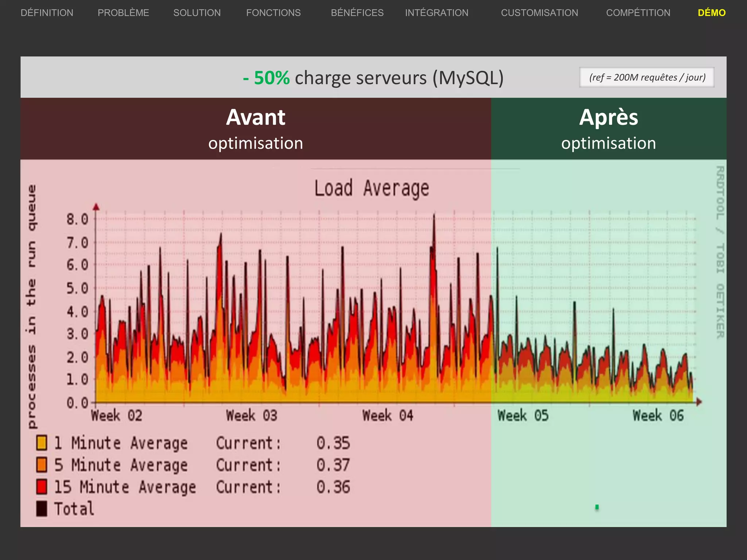Click the red 15 Minute Average legend swatch

[42, 487]
